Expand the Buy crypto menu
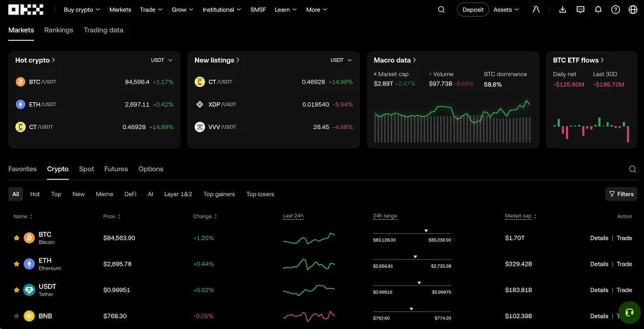 82,10
